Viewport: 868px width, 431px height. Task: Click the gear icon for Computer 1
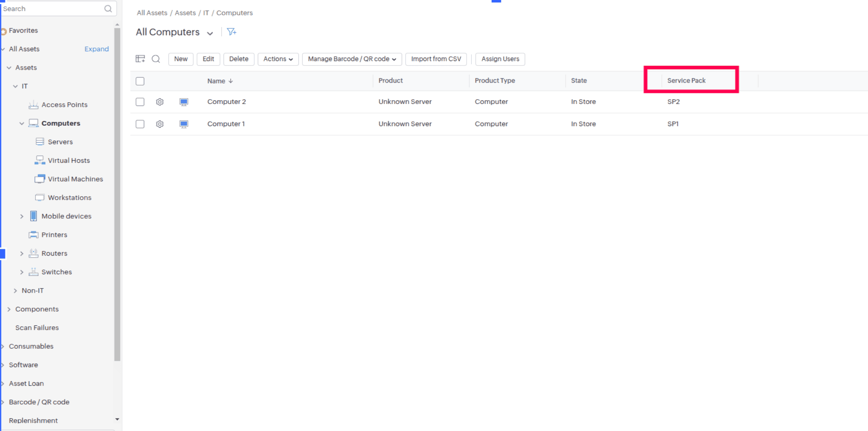(x=160, y=124)
